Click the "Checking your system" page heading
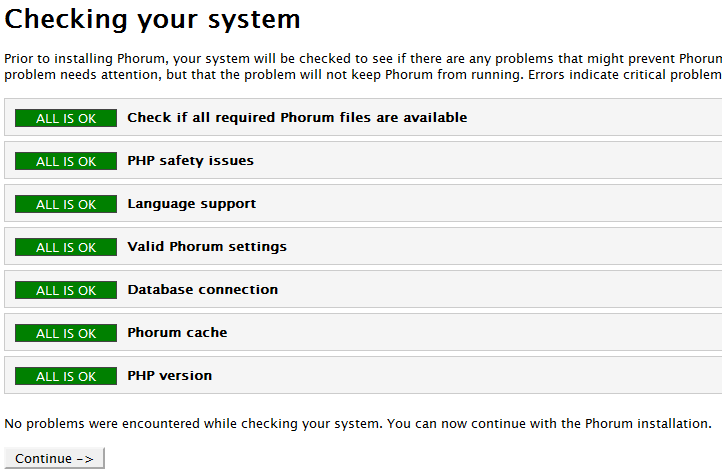 click(x=152, y=19)
